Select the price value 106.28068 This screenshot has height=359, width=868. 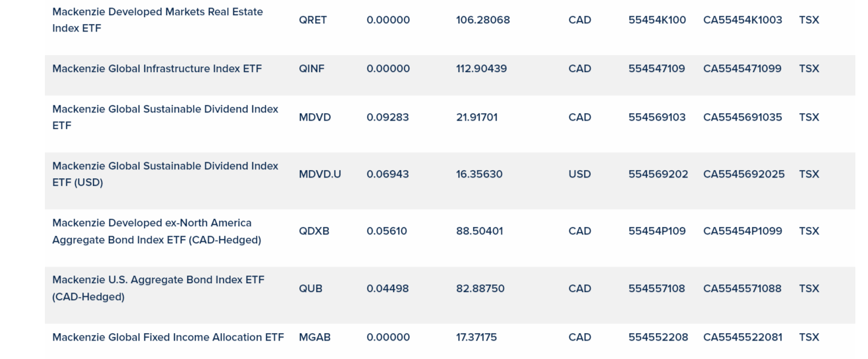tap(483, 20)
